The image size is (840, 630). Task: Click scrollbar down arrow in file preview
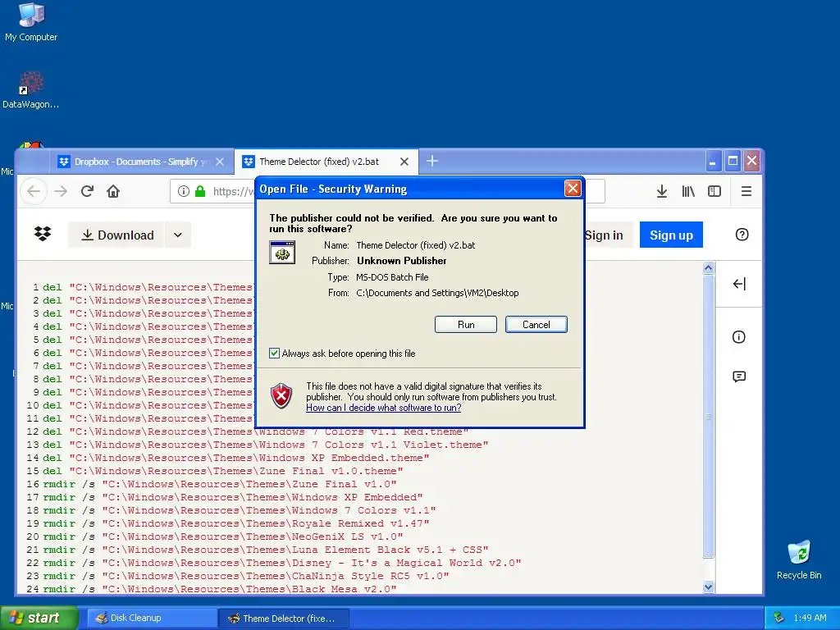click(x=708, y=587)
